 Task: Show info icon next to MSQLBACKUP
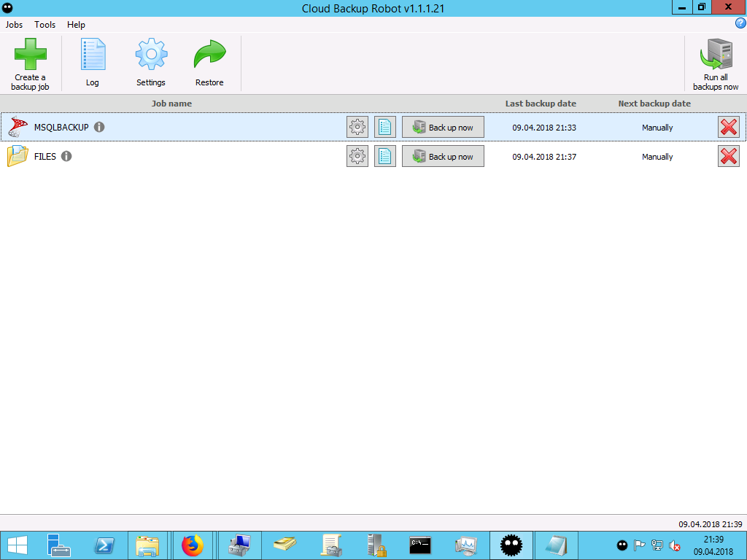99,128
